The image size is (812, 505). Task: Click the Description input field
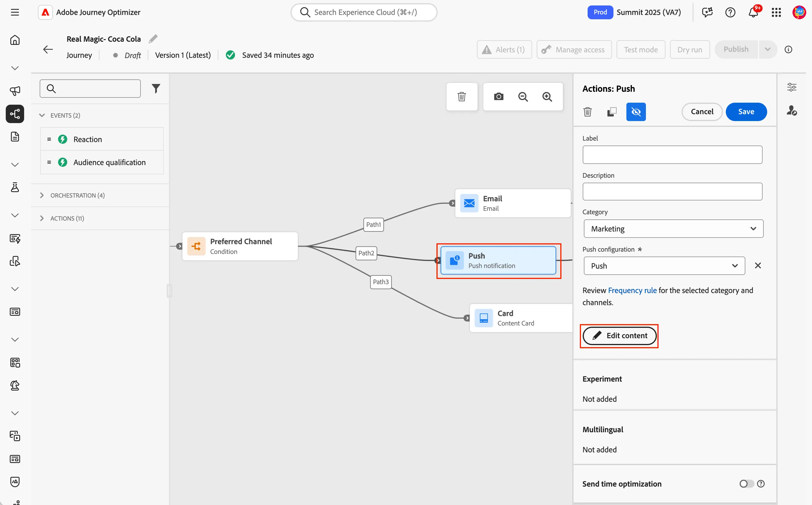(x=672, y=191)
